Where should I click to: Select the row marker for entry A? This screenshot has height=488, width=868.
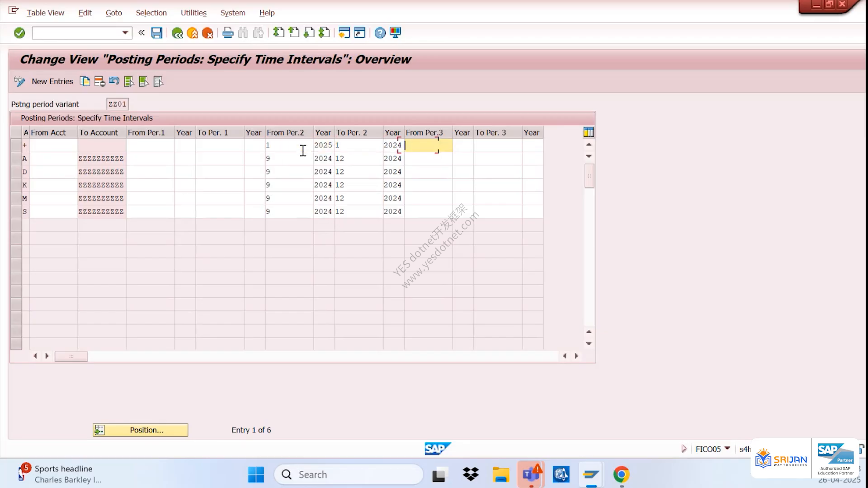[x=16, y=159]
